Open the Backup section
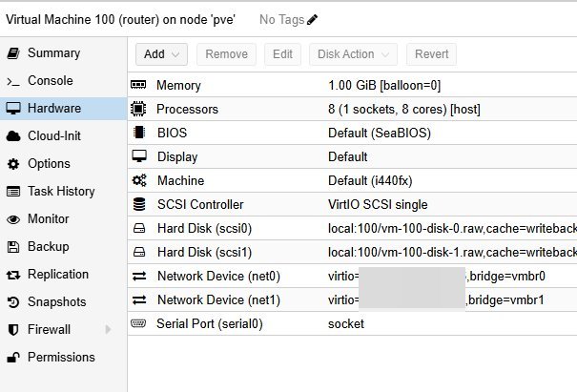Screen dimensions: 577x392 (48, 247)
